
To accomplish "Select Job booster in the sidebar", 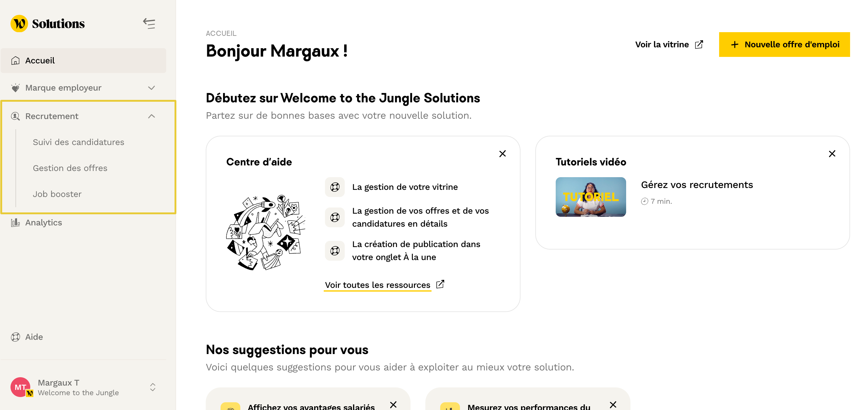I will [57, 194].
